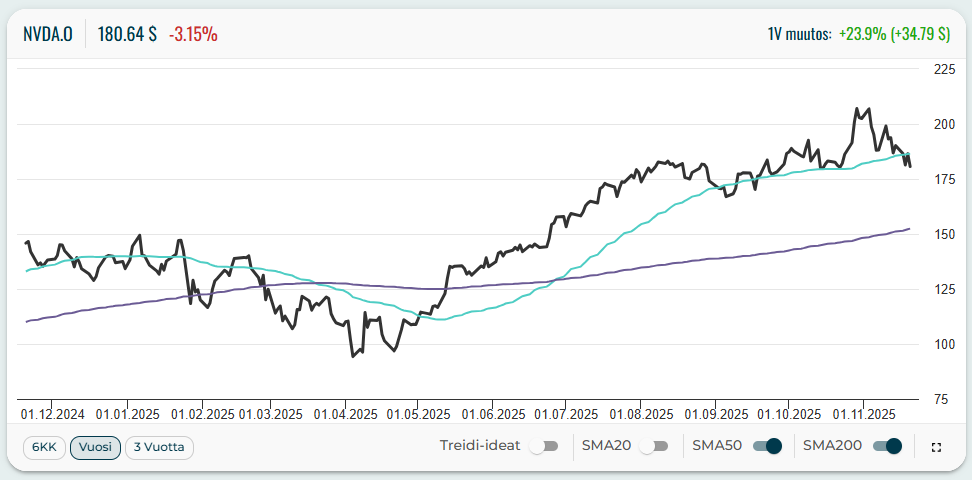Switch to the 3 Vuotta range
Screen dimensions: 972x480
pos(159,447)
